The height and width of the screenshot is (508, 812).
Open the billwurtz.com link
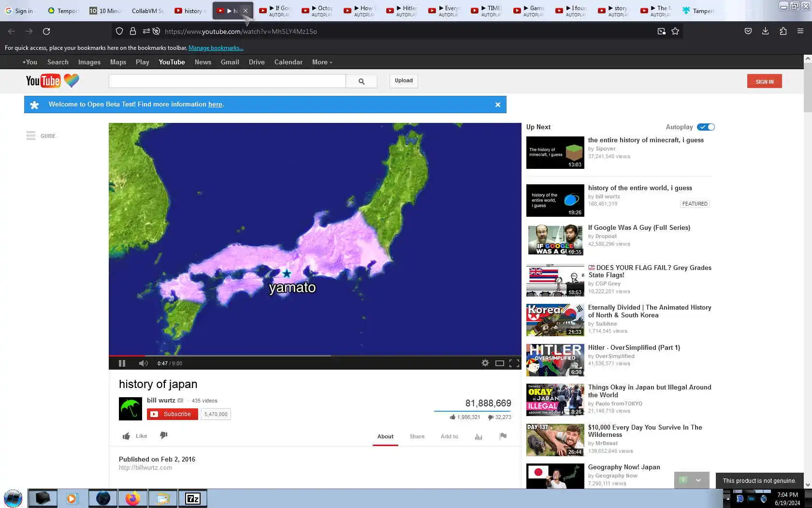coord(145,468)
